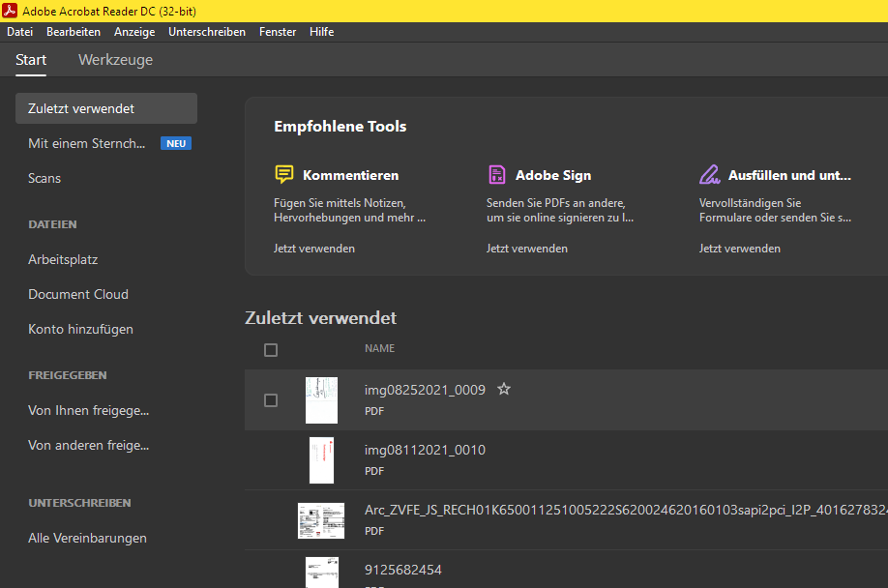This screenshot has height=588, width=888.
Task: Click the Adobe Sign document icon
Action: coord(496,175)
